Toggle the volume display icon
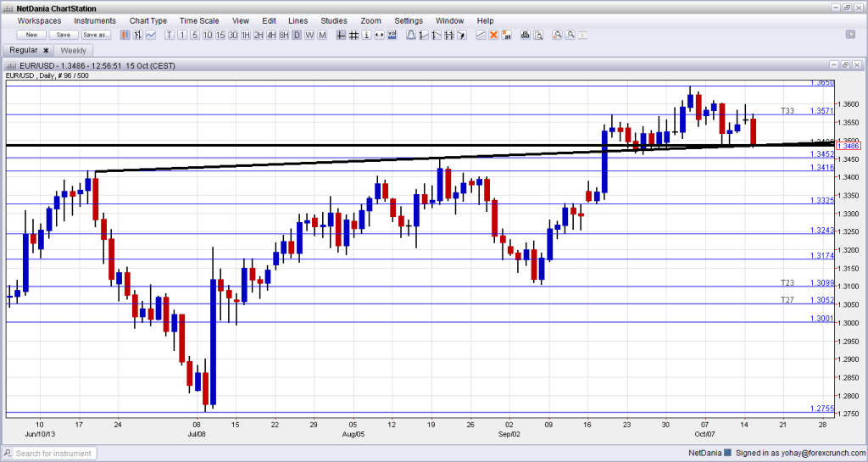868x462 pixels. pyautogui.click(x=392, y=35)
